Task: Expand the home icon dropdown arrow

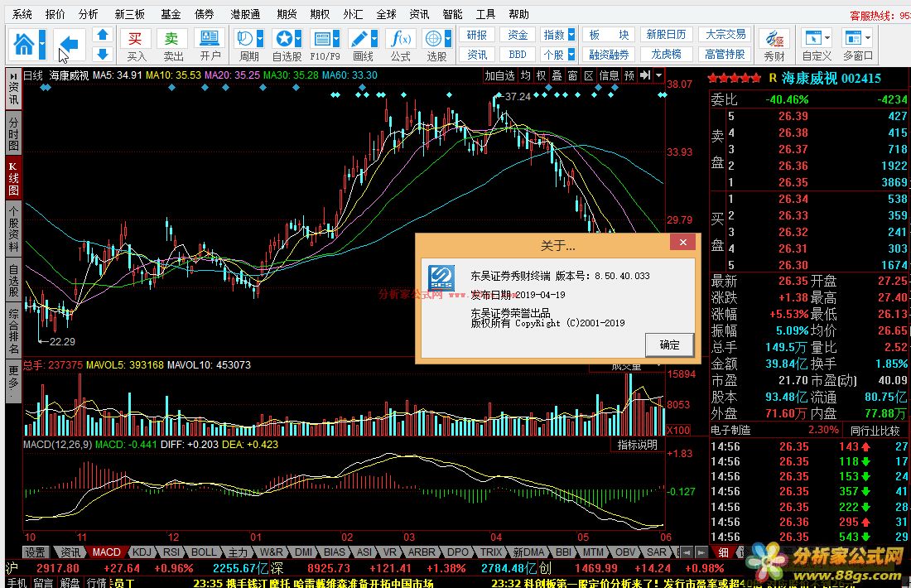Action: [x=42, y=44]
